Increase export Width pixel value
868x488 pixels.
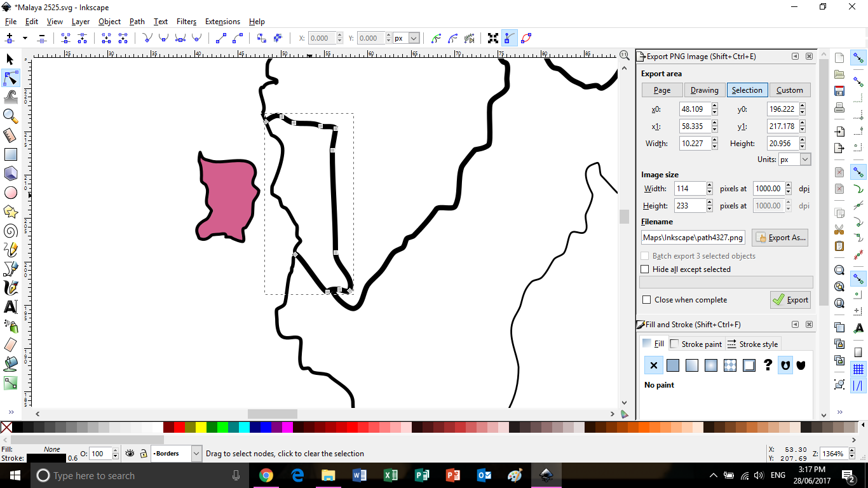tap(710, 186)
